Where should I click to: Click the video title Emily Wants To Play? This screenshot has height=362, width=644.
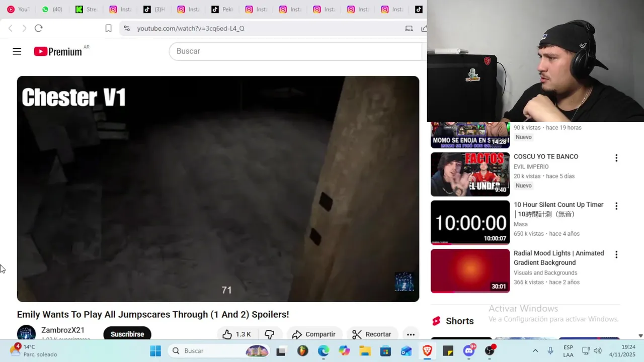pos(153,314)
